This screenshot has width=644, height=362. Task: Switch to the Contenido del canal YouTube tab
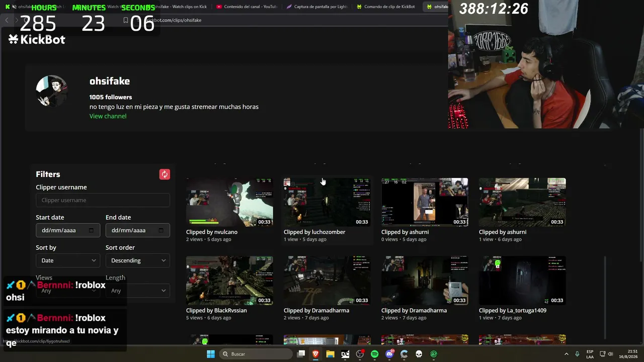(x=246, y=7)
